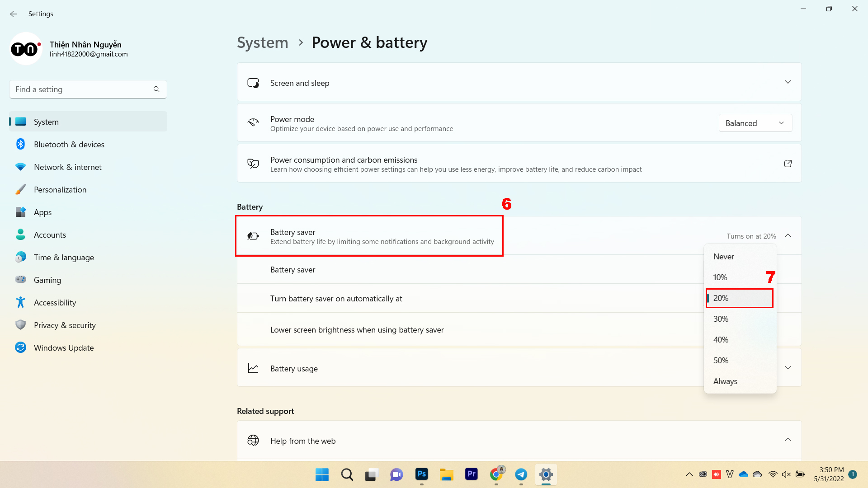Expand the Screen and sleep section
The image size is (868, 488).
(788, 82)
